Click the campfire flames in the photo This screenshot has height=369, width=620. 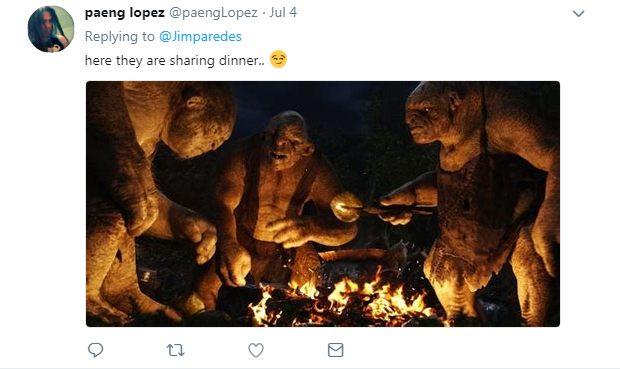(340, 301)
